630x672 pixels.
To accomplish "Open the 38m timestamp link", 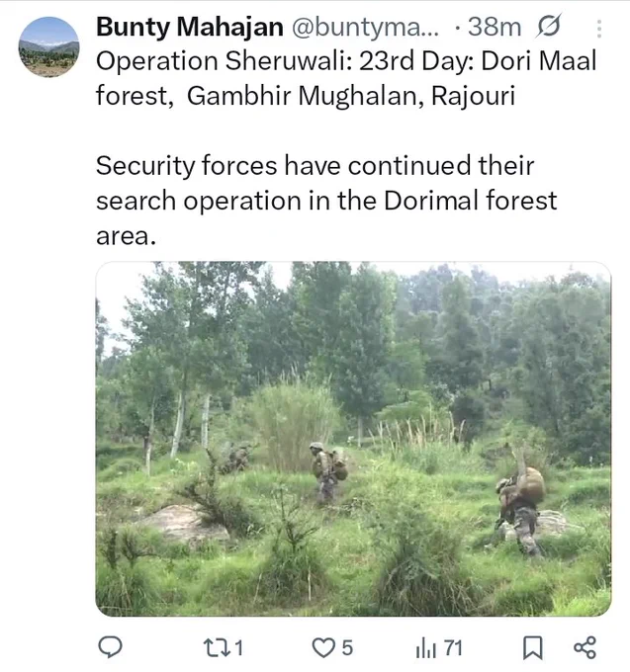I will pos(495,27).
